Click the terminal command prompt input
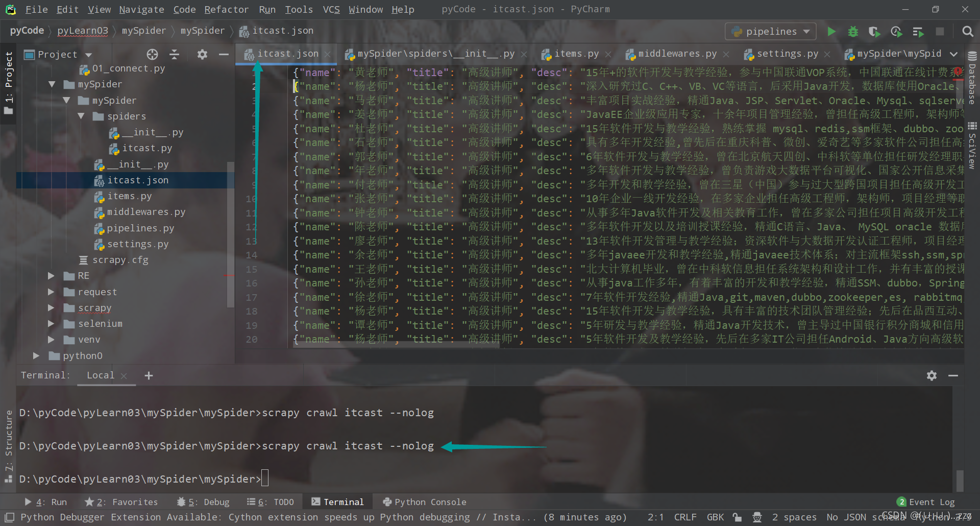 pyautogui.click(x=265, y=479)
